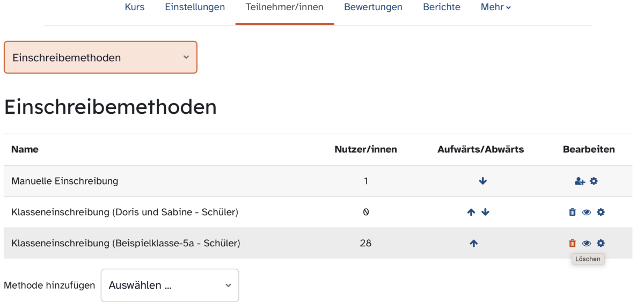
Task: Delete Beispielklasse-5a enrollment with red trash icon
Action: [572, 244]
